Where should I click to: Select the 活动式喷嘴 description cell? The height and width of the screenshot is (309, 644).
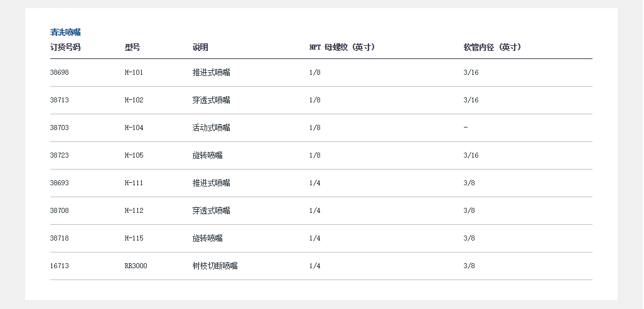point(212,128)
